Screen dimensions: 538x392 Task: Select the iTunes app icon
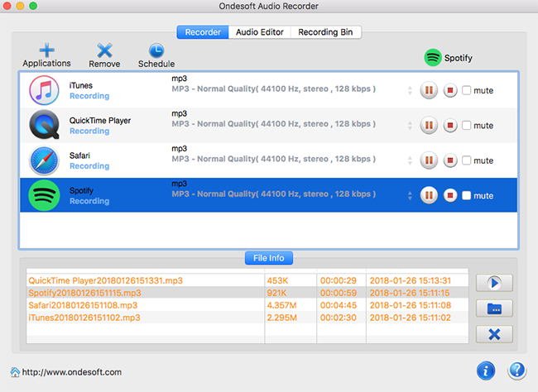(x=44, y=90)
